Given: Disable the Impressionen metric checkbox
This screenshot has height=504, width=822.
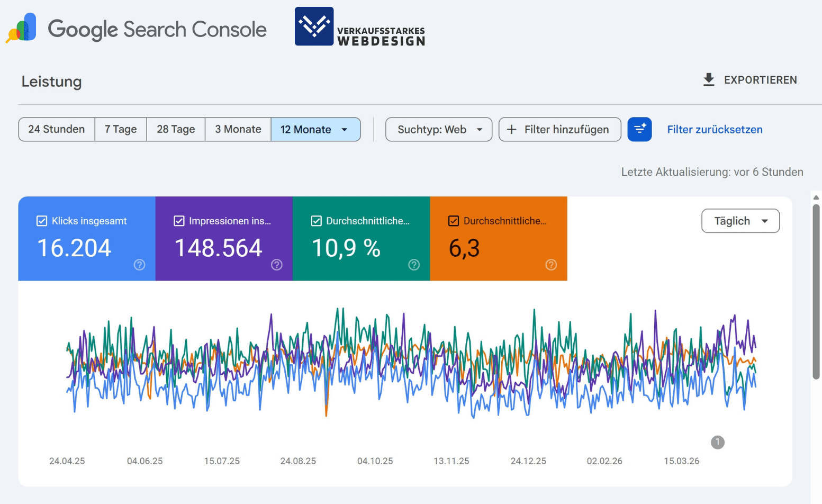Looking at the screenshot, I should tap(179, 221).
